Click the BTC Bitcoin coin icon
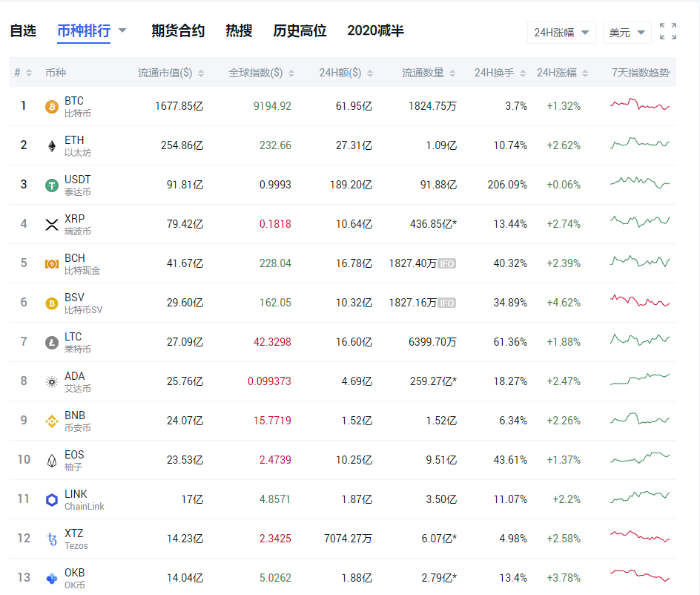This screenshot has width=700, height=595. tap(52, 107)
